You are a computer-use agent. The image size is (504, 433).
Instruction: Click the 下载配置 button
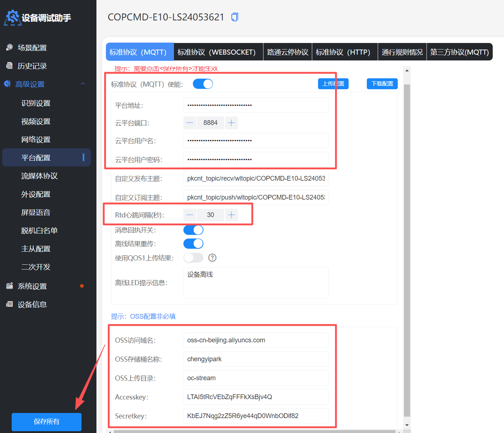[382, 84]
